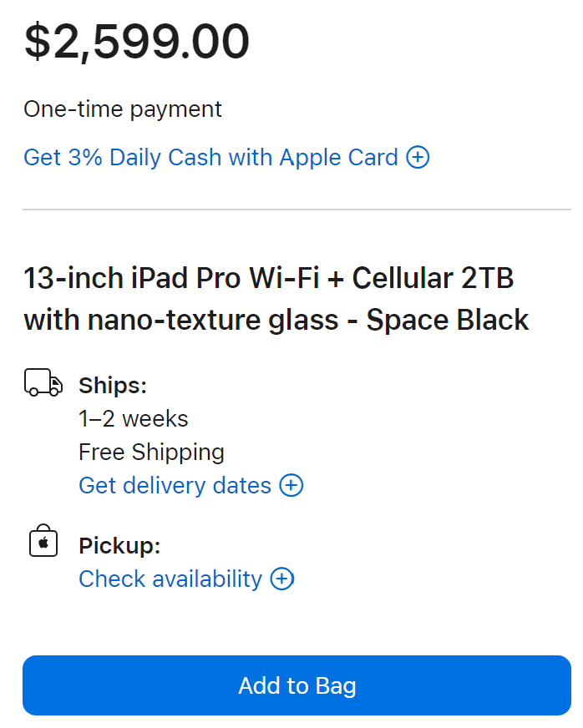
Task: Click the horizontal divider below Daily Cash
Action: [297, 210]
